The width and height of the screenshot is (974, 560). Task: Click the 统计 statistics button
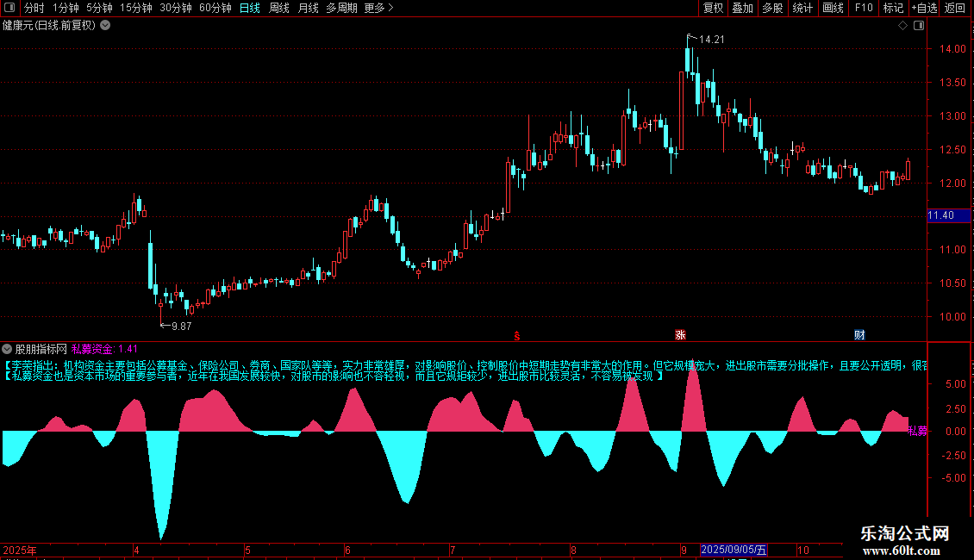802,8
